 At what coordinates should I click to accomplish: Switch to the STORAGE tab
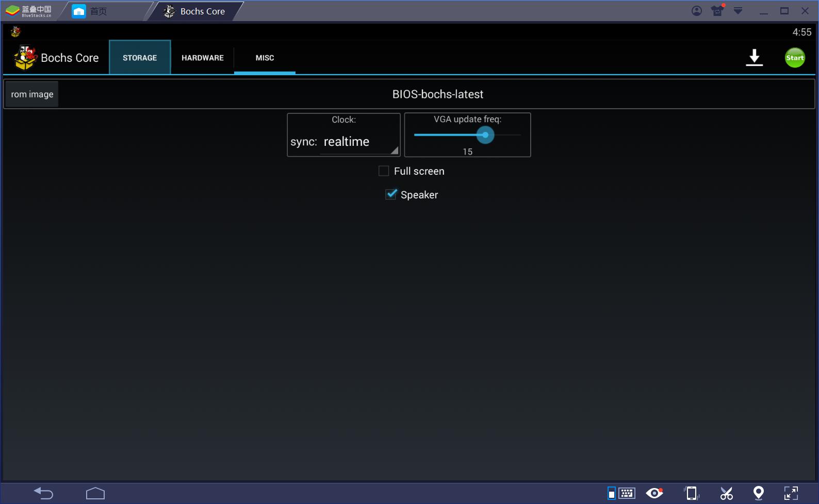[140, 58]
